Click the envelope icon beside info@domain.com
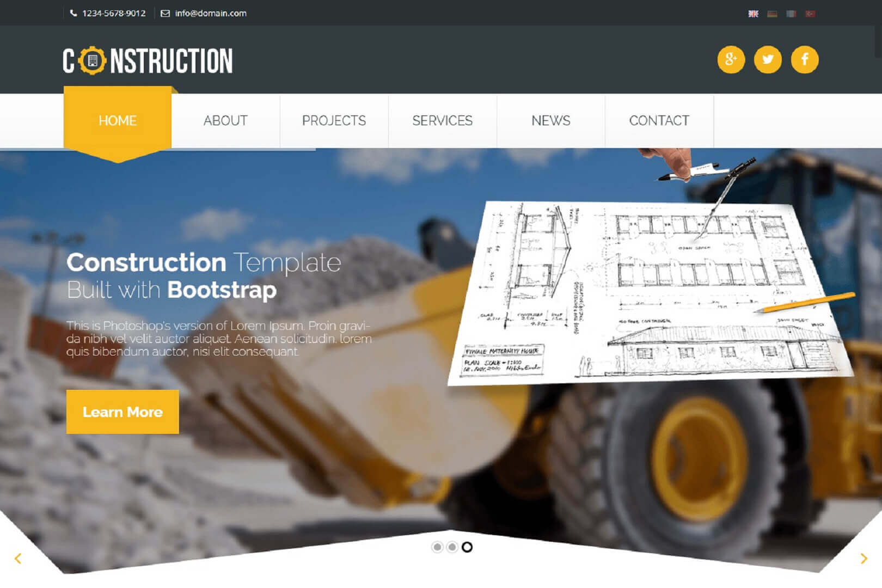This screenshot has height=588, width=882. tap(166, 13)
